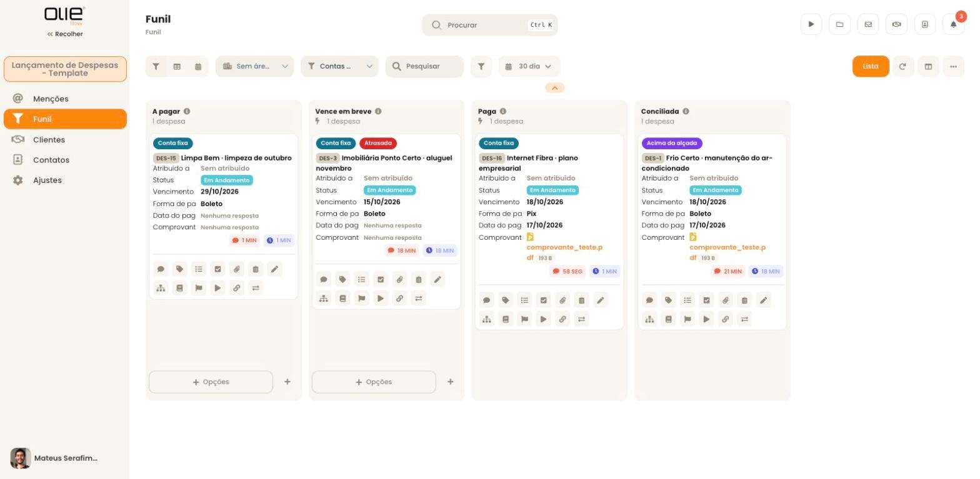Switch to the table view toggle
Screen dimensions: 980x479
[x=177, y=66]
